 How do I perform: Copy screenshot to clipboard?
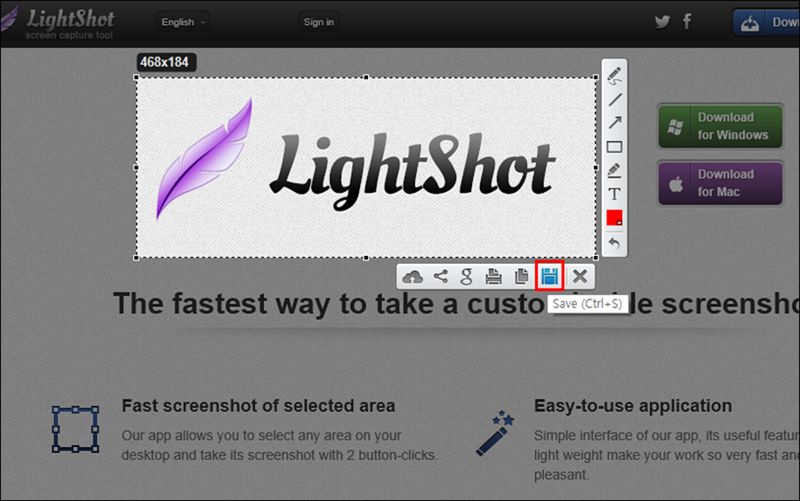tap(521, 277)
